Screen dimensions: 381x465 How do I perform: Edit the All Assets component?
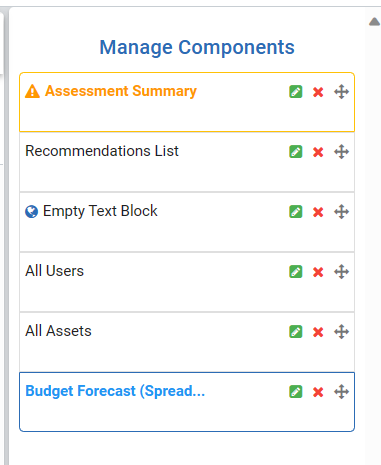296,332
